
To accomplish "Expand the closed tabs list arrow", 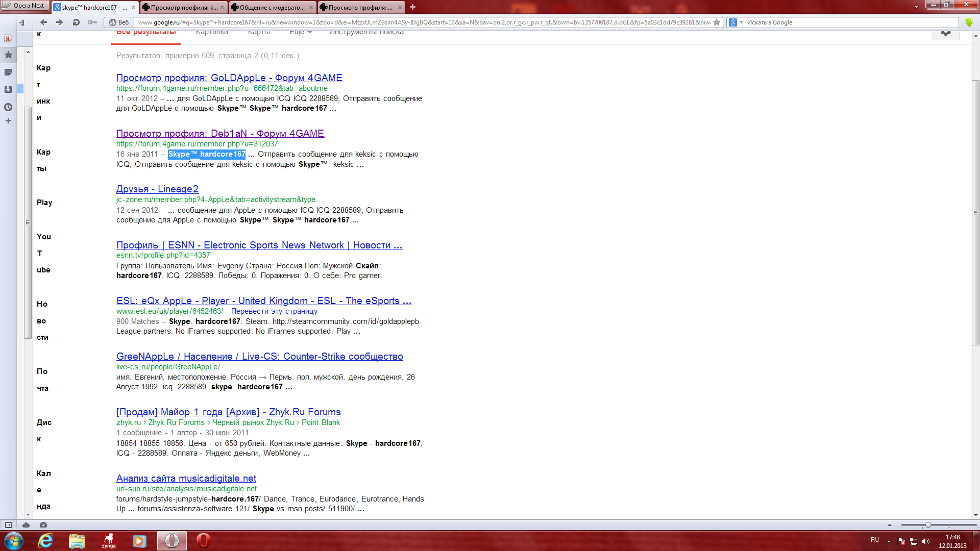I will (x=916, y=7).
